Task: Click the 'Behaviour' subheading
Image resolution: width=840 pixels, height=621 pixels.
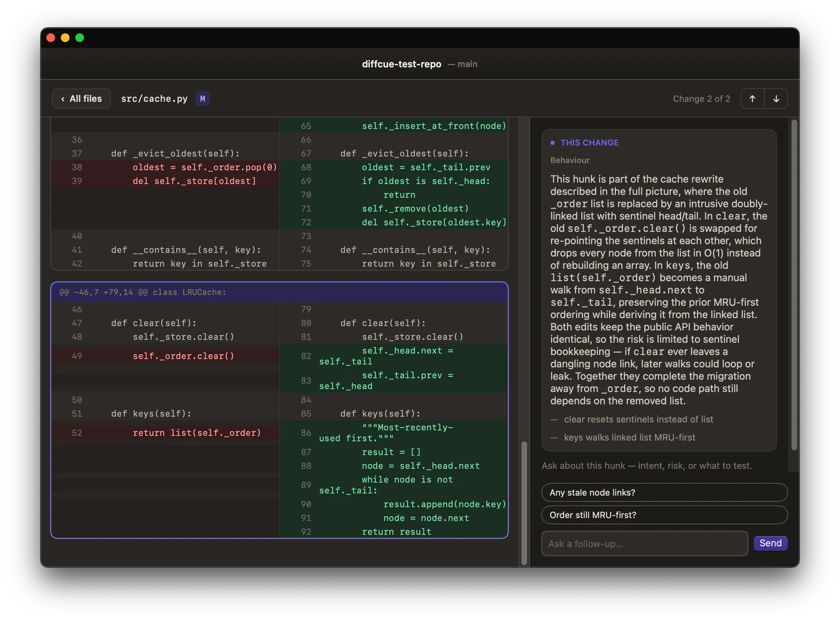Action: [570, 160]
